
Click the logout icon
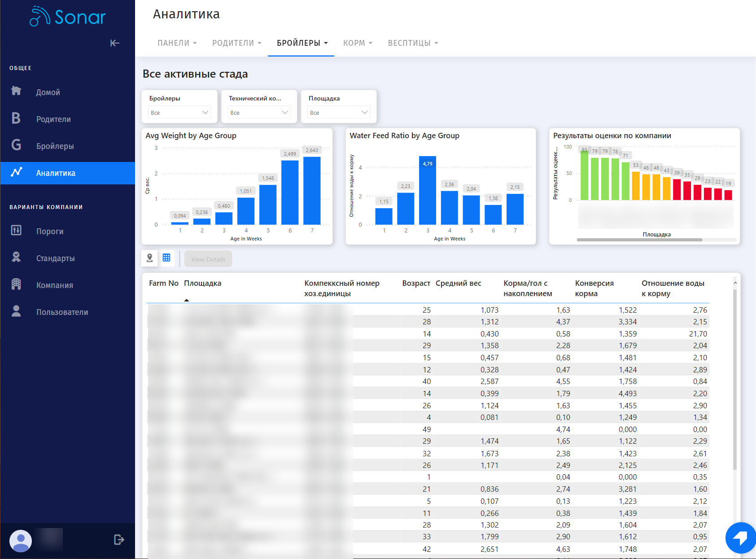pyautogui.click(x=119, y=540)
